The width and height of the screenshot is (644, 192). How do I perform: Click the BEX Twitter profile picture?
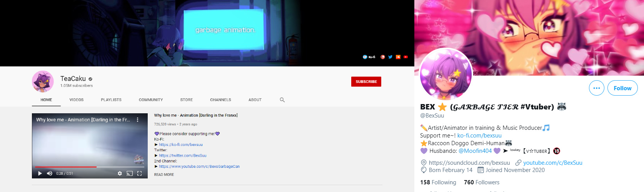point(445,74)
